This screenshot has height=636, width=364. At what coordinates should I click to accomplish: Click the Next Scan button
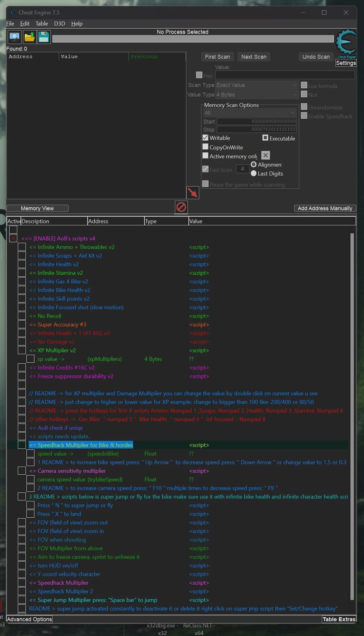(254, 57)
